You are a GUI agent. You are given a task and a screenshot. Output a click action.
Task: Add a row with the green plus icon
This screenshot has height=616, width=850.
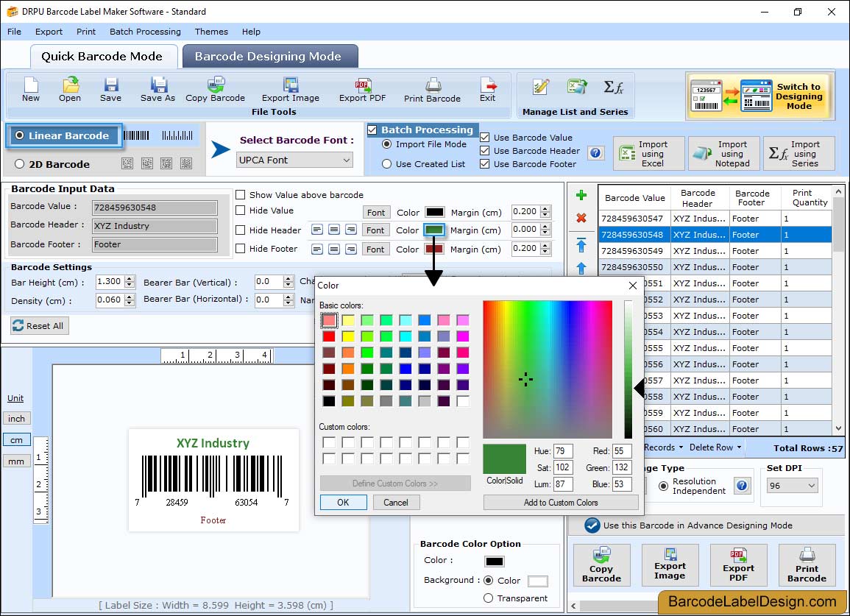pyautogui.click(x=581, y=195)
